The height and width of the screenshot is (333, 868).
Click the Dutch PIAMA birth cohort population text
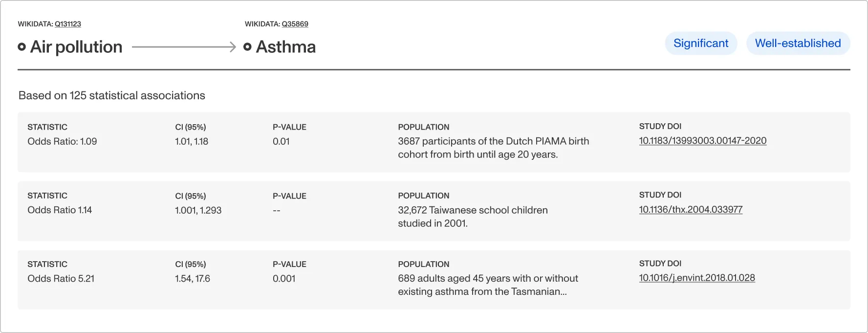point(494,148)
